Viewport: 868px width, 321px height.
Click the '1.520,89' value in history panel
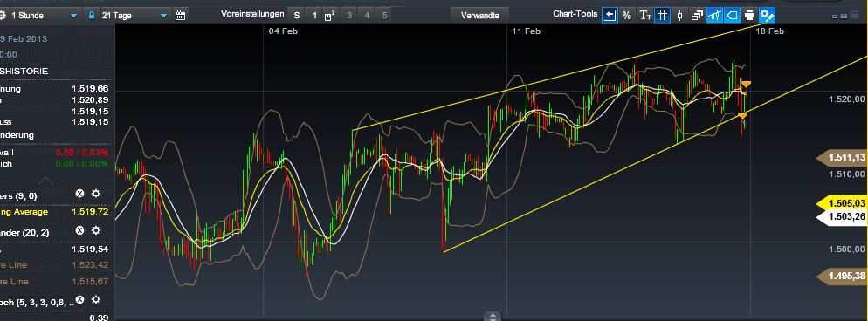[90, 100]
